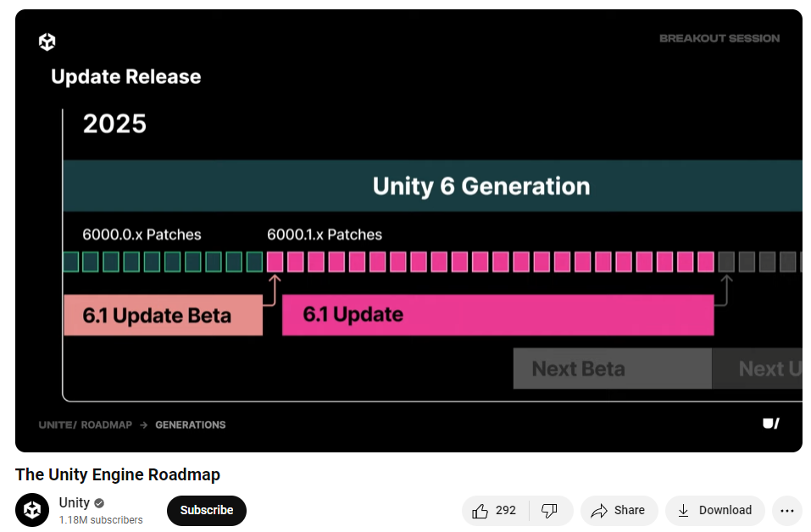Click the "1.18M subscribers" text
This screenshot has height=532, width=811.
pyautogui.click(x=101, y=520)
